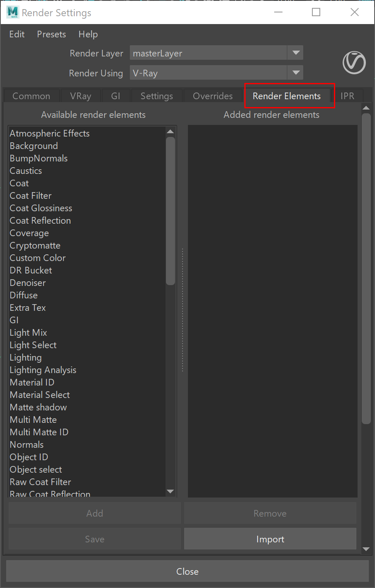Switch to the IPR tab
The image size is (375, 588).
[x=347, y=96]
